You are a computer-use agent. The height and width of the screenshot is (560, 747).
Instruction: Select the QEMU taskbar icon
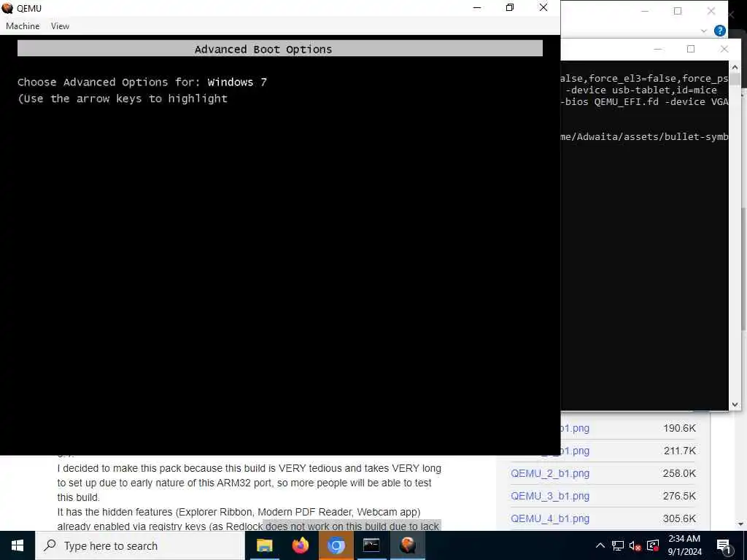pyautogui.click(x=407, y=545)
